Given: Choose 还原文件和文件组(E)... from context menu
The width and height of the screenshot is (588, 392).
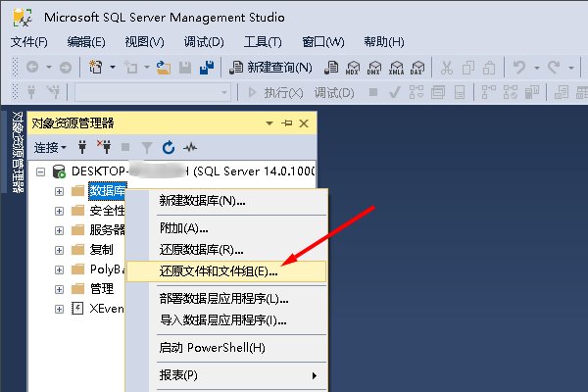Looking at the screenshot, I should coord(226,271).
